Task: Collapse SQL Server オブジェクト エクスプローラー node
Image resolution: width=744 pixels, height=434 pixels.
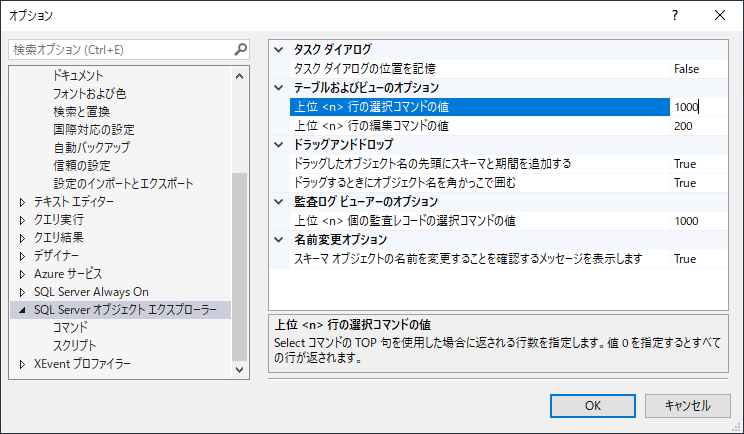Action: pos(22,311)
